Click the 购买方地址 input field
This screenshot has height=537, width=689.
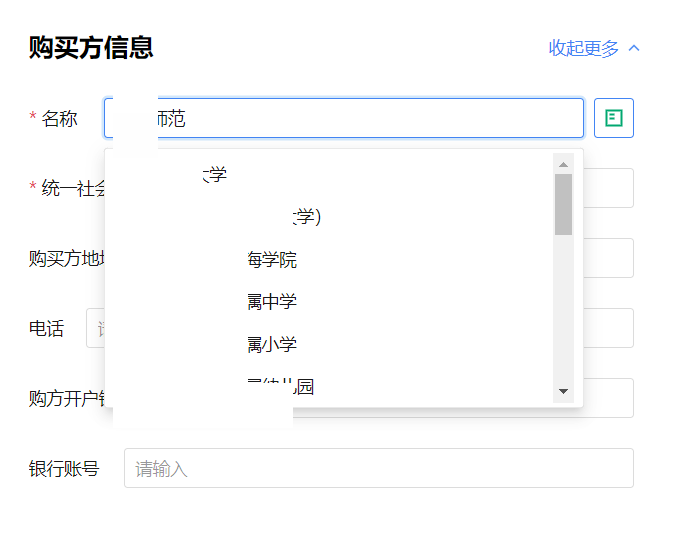pos(607,258)
